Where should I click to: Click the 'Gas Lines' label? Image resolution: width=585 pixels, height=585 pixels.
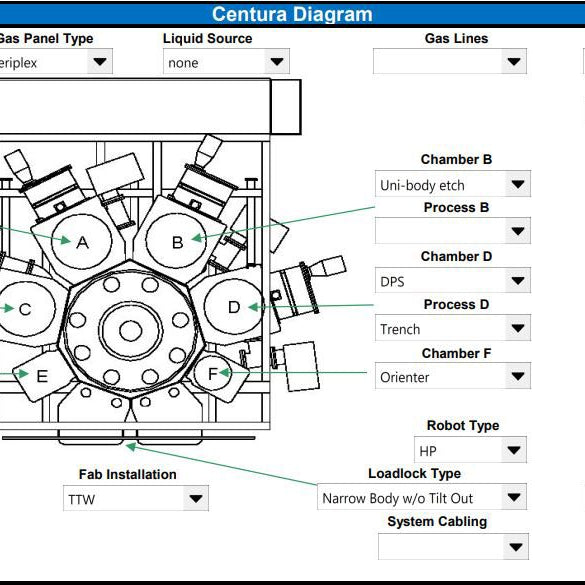coord(456,38)
